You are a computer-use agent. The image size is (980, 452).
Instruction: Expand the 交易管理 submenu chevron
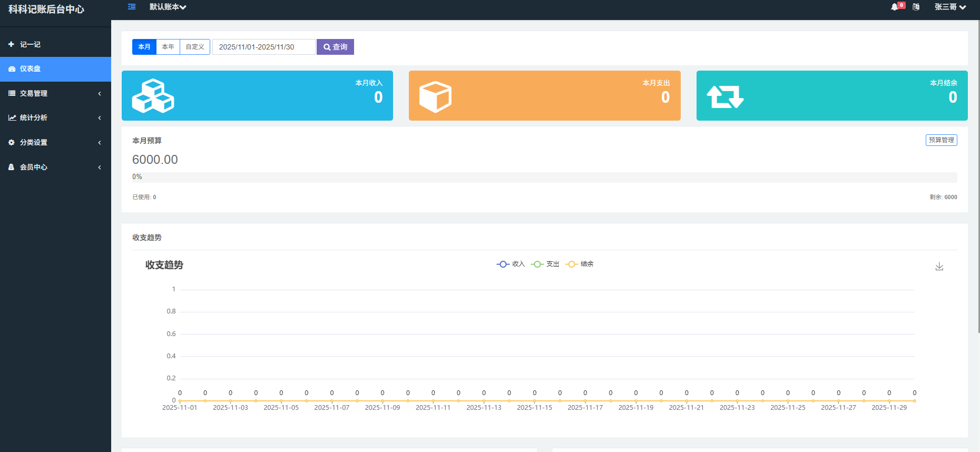(x=100, y=94)
